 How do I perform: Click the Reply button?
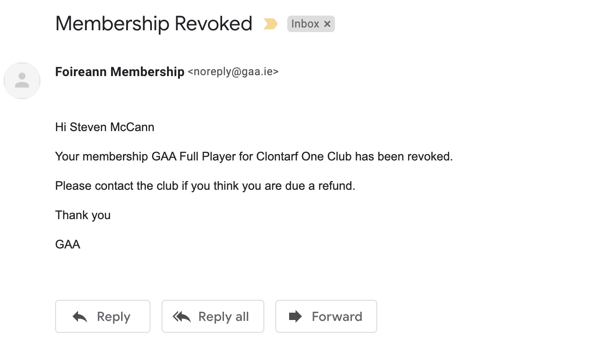[103, 316]
